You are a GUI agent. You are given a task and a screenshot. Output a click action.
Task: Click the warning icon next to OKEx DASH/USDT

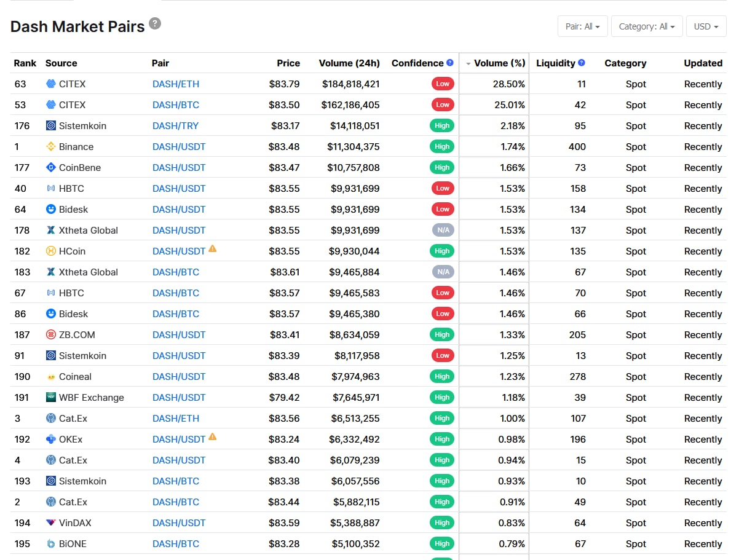213,437
